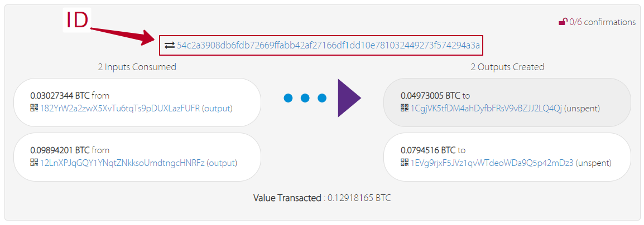Open input address 182YrW2a2zwX5XvTu6tqTs9pDUXLazFUFR
The image size is (644, 225).
point(120,108)
